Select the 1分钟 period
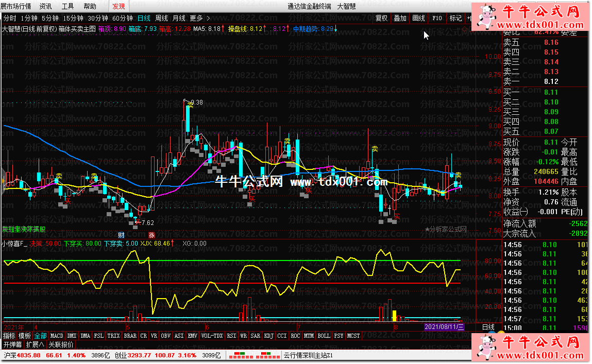Image resolution: width=592 pixels, height=364 pixels. click(x=29, y=18)
